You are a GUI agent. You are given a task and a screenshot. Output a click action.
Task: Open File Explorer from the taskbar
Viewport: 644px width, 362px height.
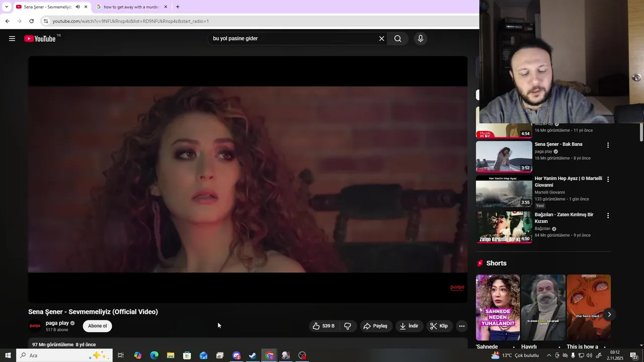tap(171, 355)
